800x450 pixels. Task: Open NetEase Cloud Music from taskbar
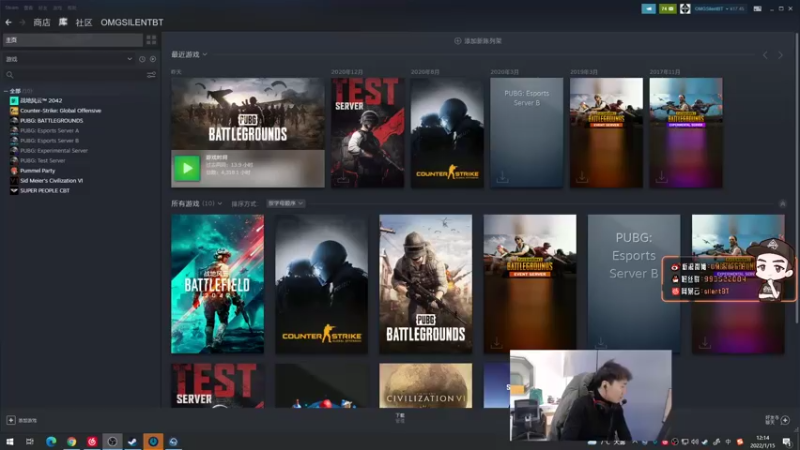point(92,441)
